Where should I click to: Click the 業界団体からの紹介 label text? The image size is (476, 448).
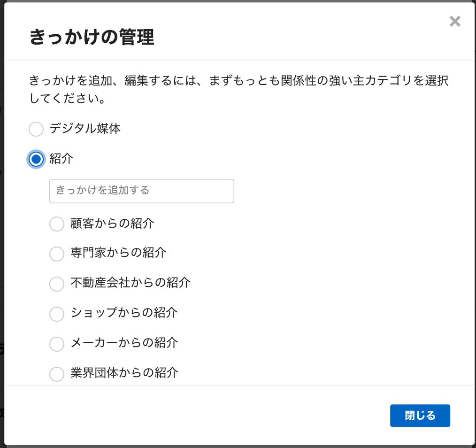pos(124,373)
